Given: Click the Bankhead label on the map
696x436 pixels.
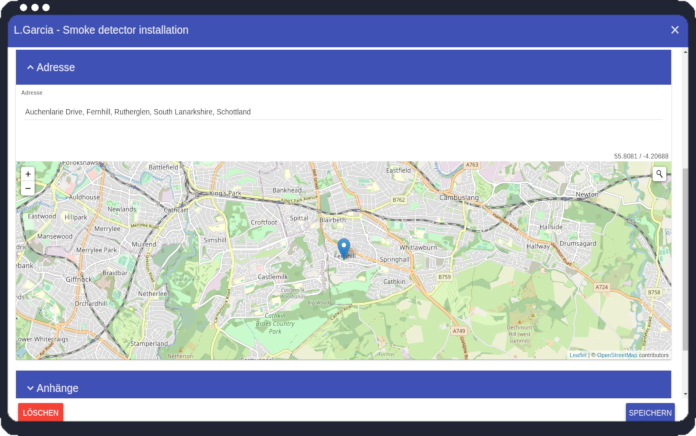Looking at the screenshot, I should pyautogui.click(x=287, y=190).
